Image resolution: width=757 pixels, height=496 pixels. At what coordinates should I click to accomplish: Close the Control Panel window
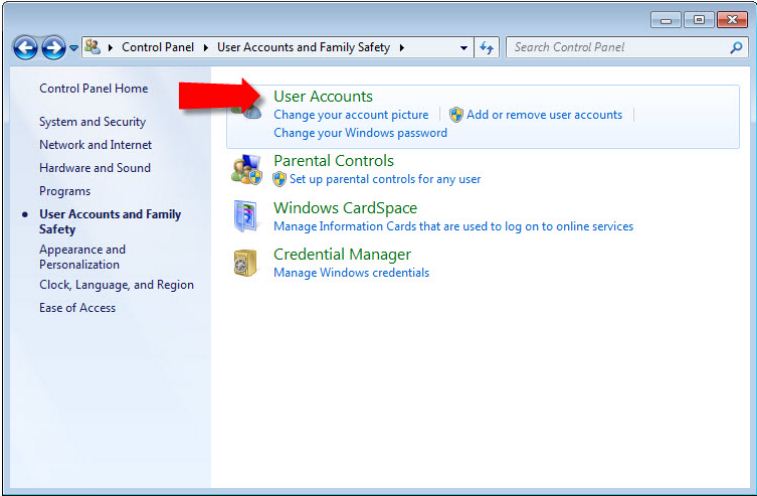[x=732, y=20]
